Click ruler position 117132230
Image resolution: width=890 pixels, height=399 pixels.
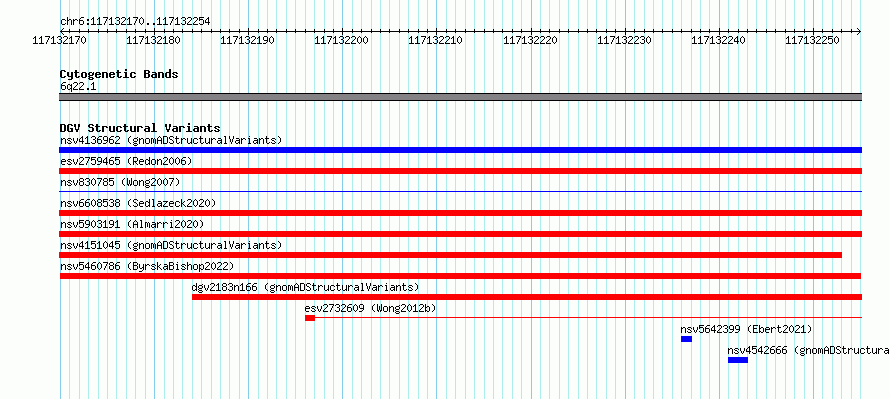624,41
